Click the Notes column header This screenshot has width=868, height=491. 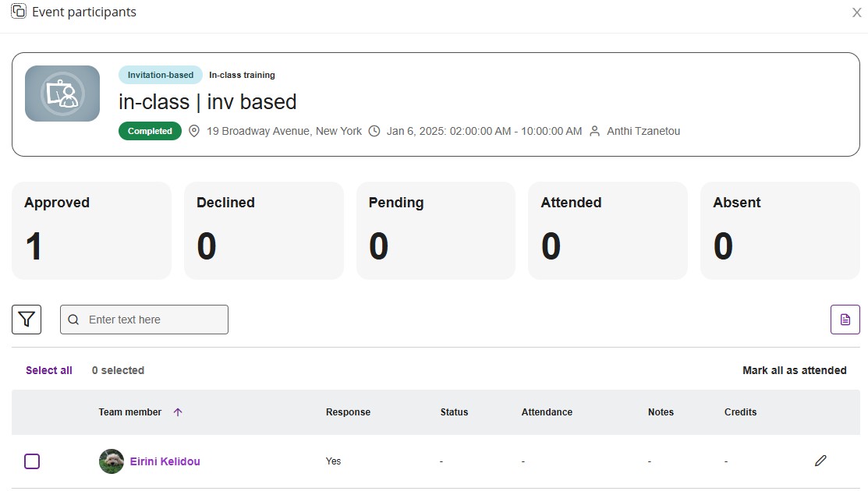[661, 412]
